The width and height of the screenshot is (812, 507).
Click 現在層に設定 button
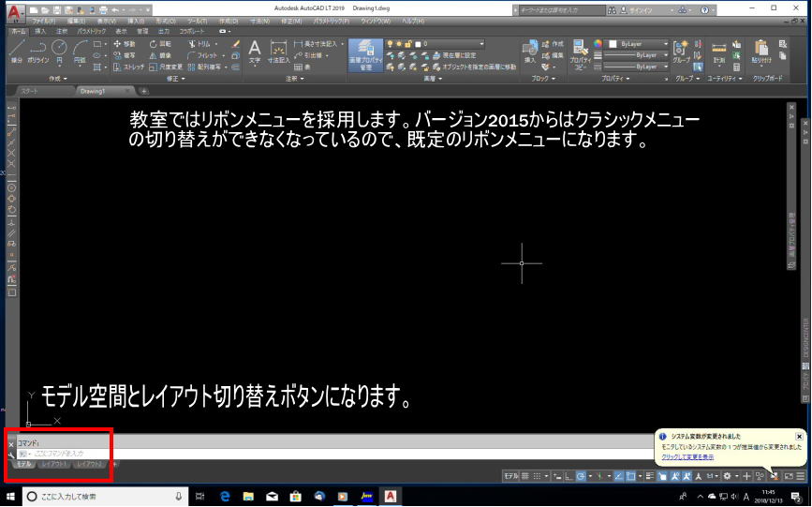coord(453,55)
